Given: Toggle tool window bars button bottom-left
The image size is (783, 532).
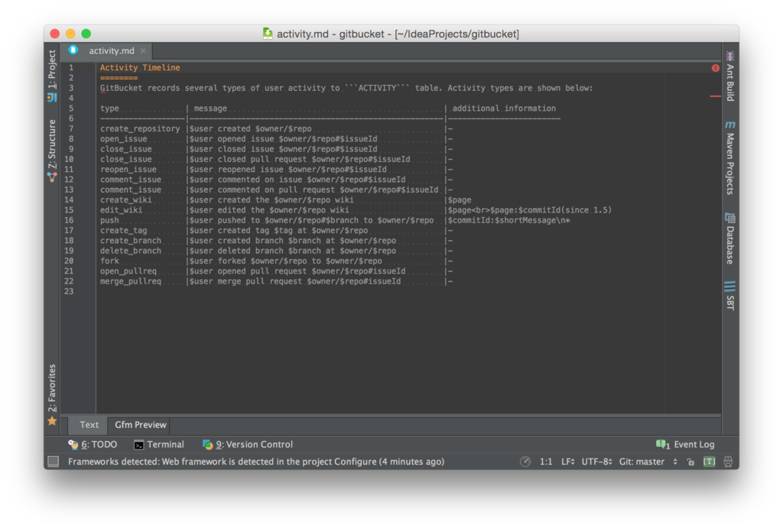Looking at the screenshot, I should pyautogui.click(x=53, y=462).
